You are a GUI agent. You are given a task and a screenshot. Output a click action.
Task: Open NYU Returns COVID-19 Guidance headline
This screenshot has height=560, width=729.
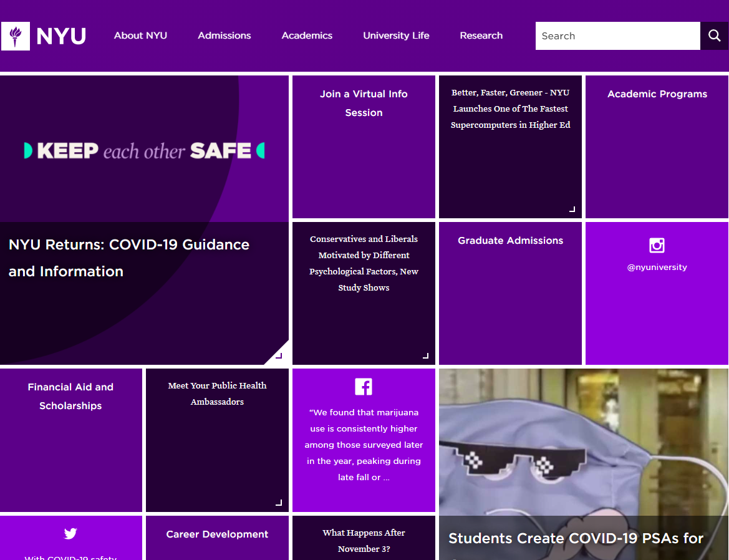coord(129,258)
